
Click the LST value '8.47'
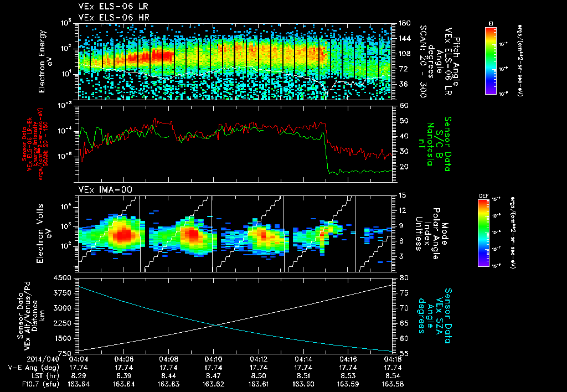[x=213, y=376]
